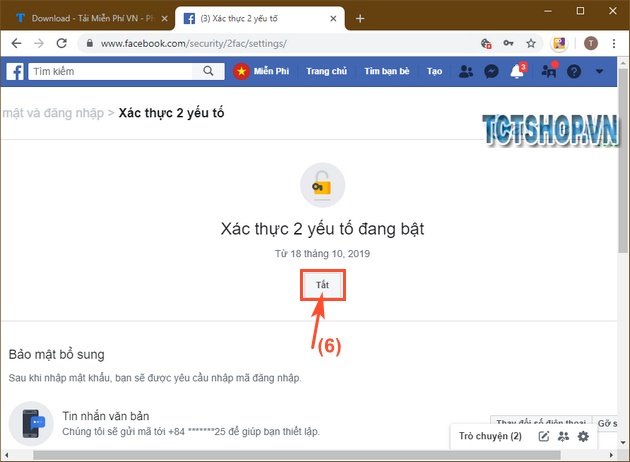
Task: Select the Xác thực 2 yếu tố tab
Action: click(x=260, y=18)
